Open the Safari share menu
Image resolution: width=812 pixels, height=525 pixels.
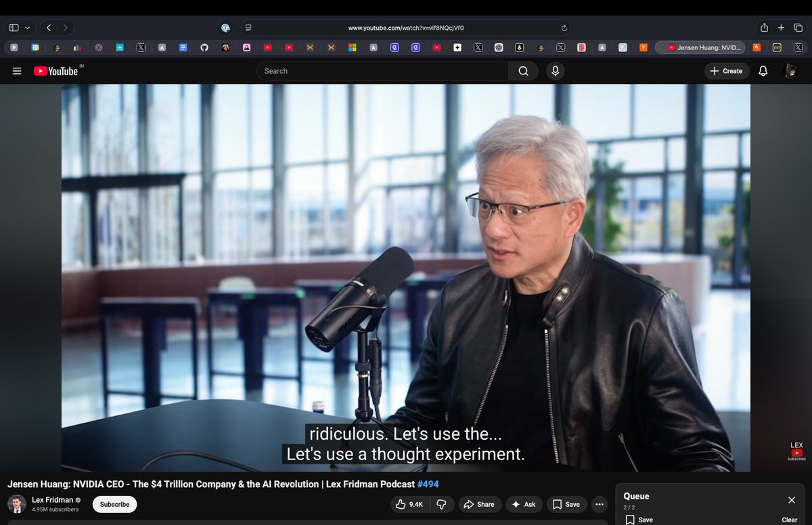tap(764, 28)
